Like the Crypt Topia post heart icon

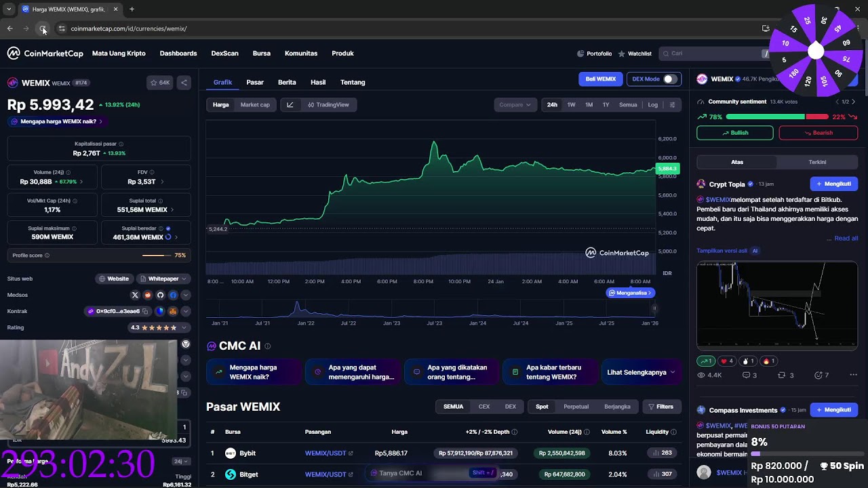coord(728,361)
